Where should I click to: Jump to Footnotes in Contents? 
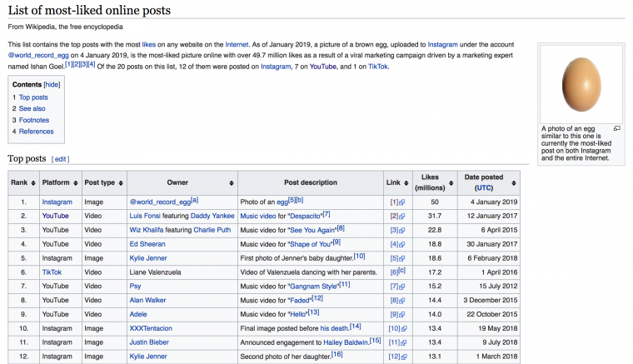tap(34, 120)
